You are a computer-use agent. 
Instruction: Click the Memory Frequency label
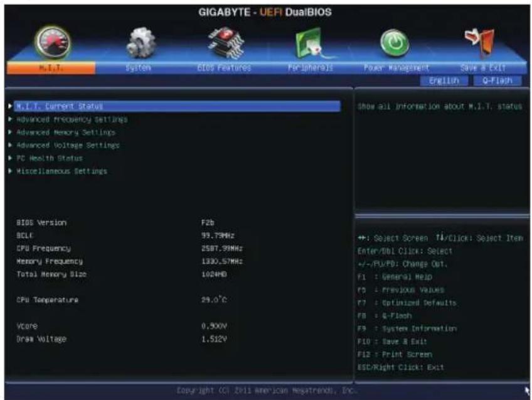50,261
